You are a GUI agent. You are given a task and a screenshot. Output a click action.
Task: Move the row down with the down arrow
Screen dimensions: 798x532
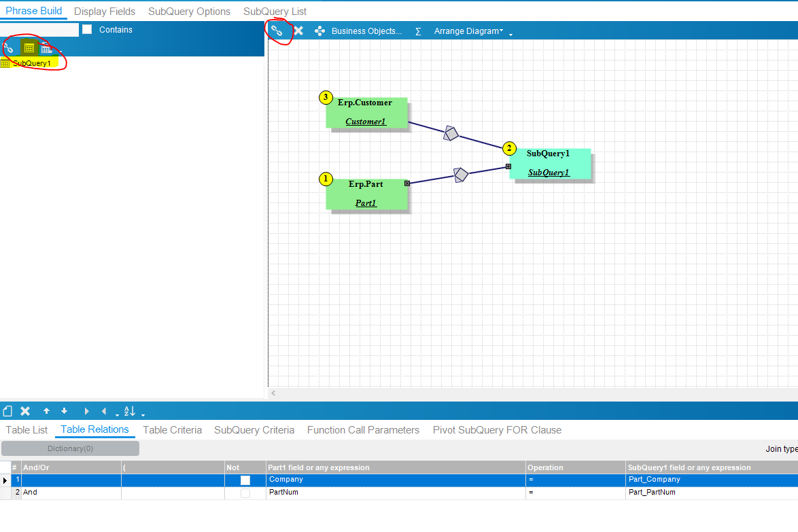pyautogui.click(x=64, y=411)
